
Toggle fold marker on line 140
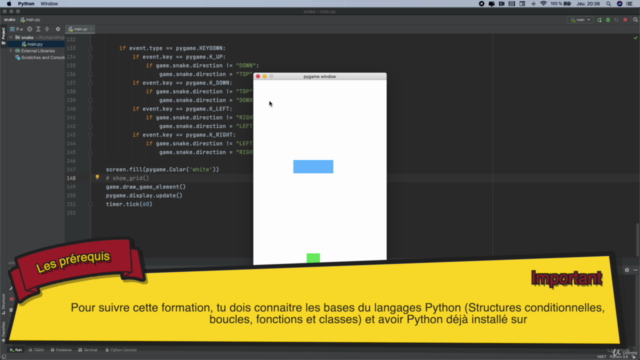(x=90, y=109)
